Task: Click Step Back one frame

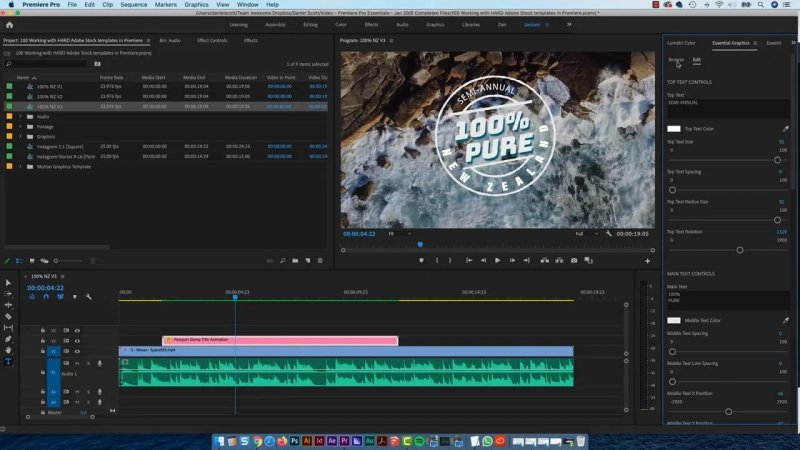Action: 483,260
